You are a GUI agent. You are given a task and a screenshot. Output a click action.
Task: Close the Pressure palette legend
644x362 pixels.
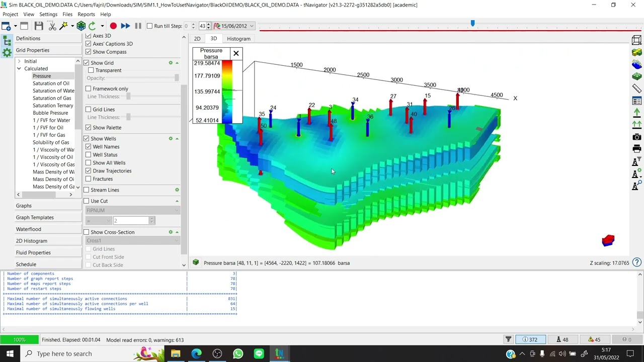pos(236,53)
